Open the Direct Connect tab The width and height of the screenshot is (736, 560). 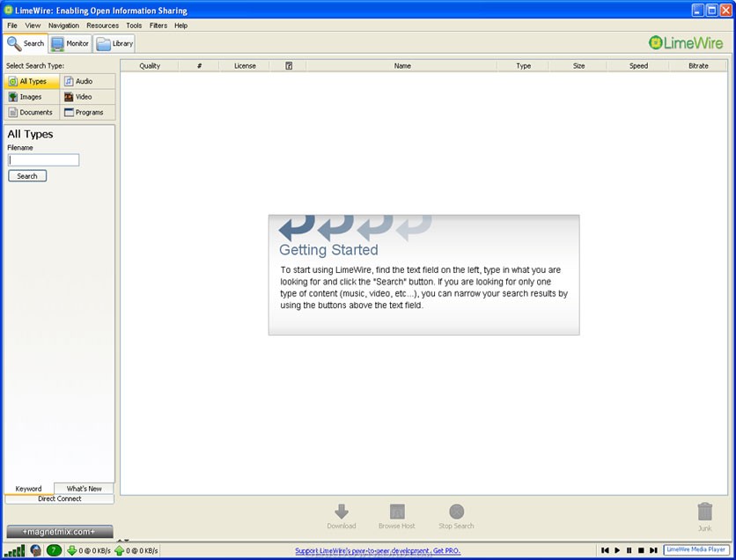60,499
